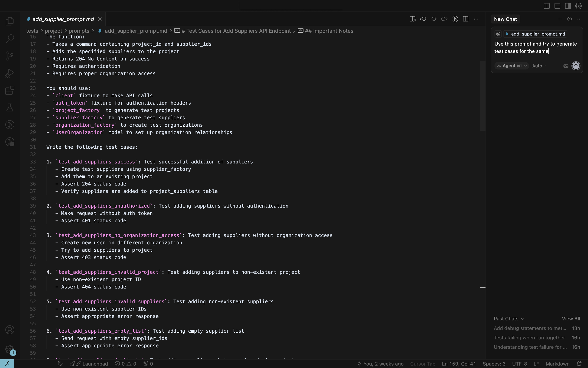Open changes with previous revision icon

(x=423, y=19)
